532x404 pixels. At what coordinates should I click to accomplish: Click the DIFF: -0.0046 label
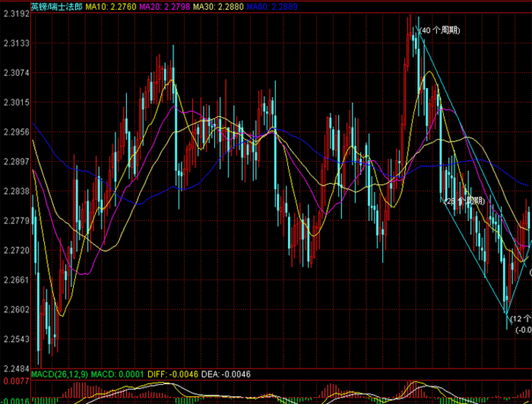tap(171, 374)
